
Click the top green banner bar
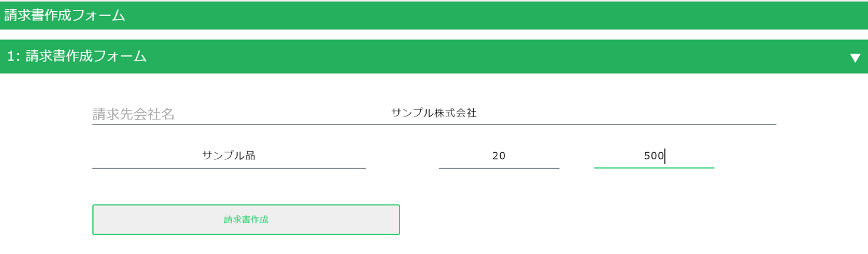(471, 15)
